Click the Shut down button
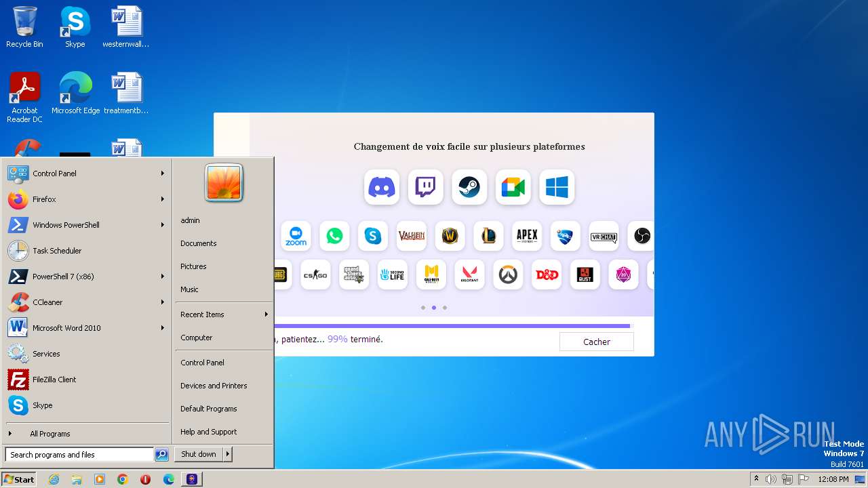The width and height of the screenshot is (868, 488). tap(199, 454)
